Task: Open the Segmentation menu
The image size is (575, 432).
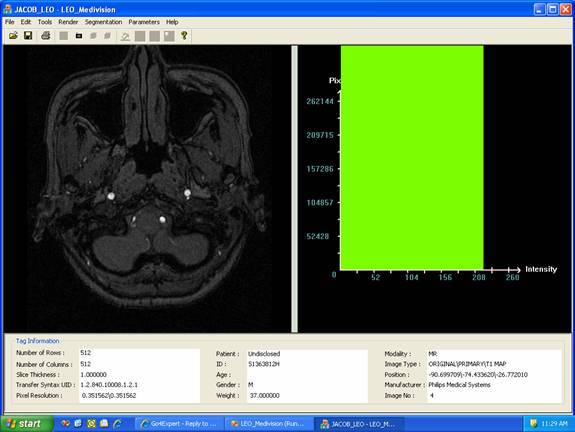Action: (103, 22)
